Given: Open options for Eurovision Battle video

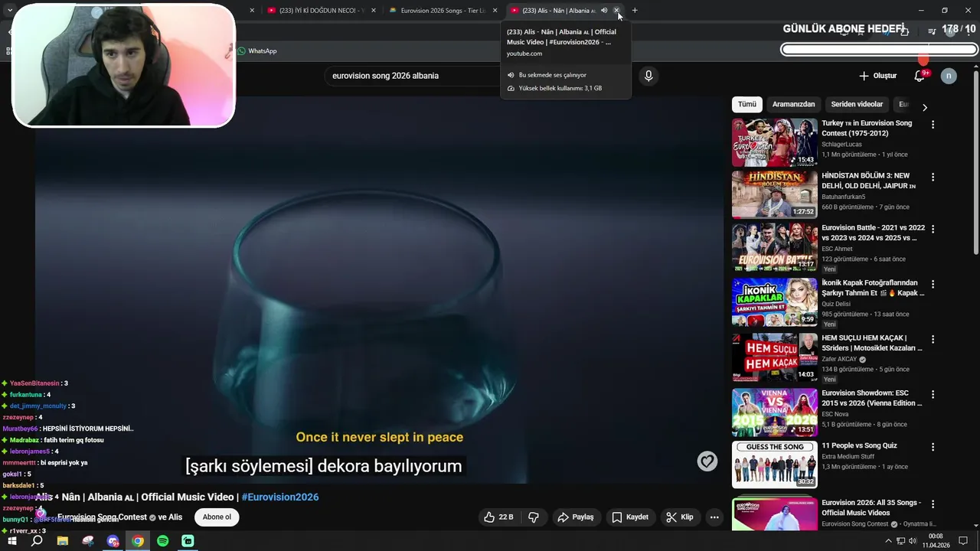Looking at the screenshot, I should pyautogui.click(x=933, y=230).
